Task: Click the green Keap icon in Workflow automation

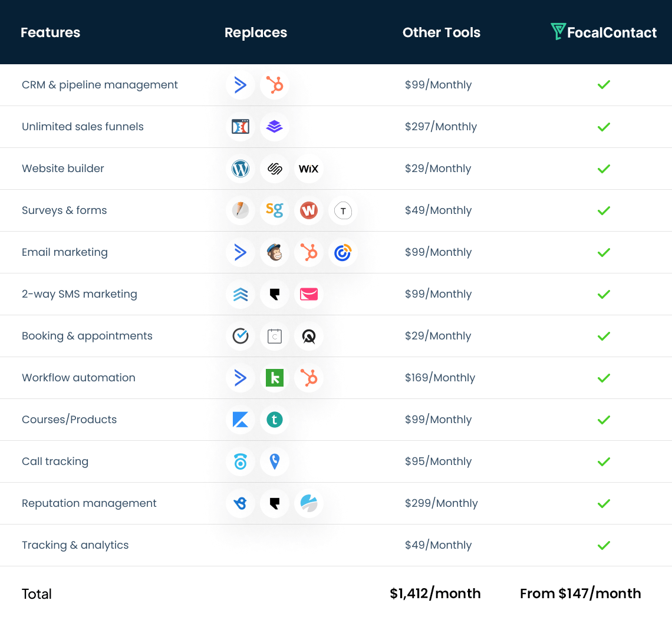Action: (275, 378)
